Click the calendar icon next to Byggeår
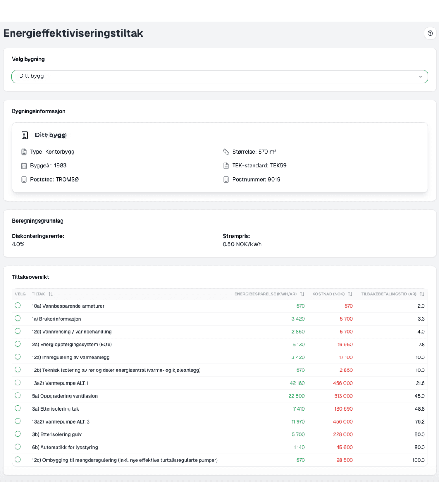 click(24, 165)
